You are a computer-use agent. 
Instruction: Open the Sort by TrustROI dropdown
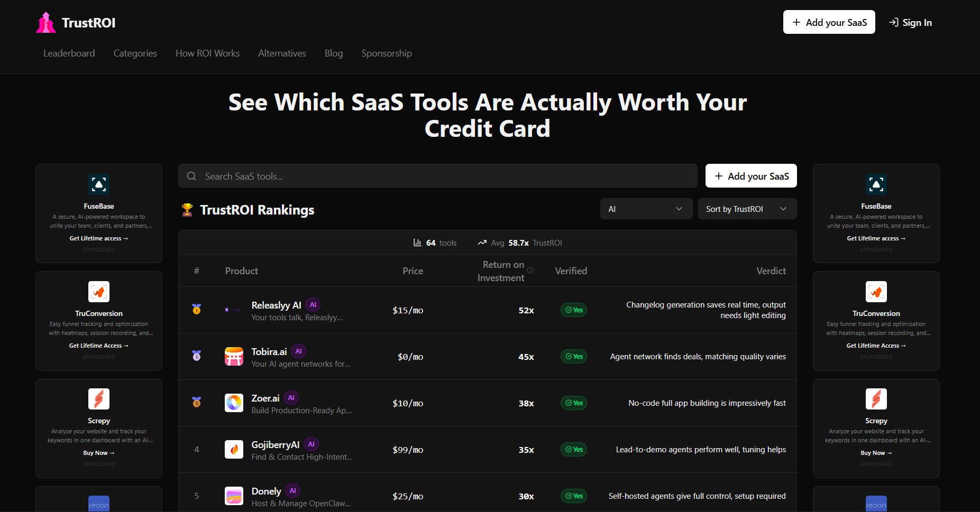747,209
